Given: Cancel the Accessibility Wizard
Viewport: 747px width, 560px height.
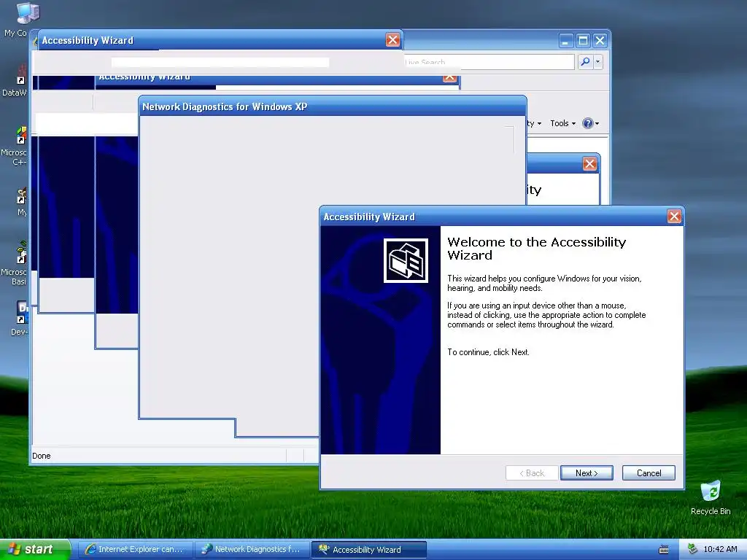Looking at the screenshot, I should click(649, 472).
